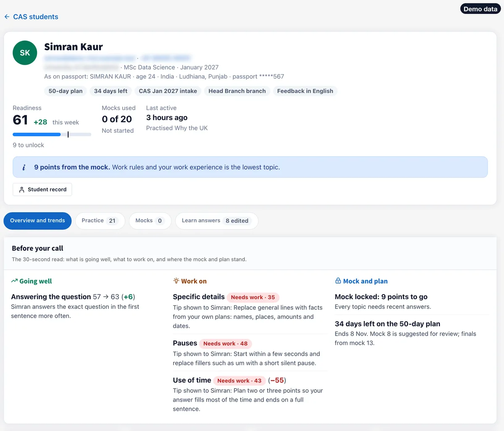The image size is (504, 431).
Task: Click the Feedback in English tag
Action: pos(305,91)
